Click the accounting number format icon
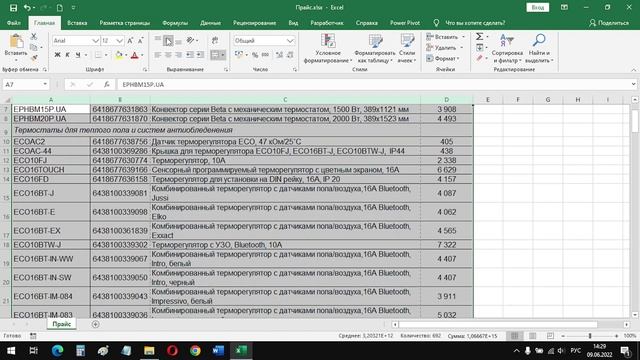The height and width of the screenshot is (360, 640). [x=239, y=55]
